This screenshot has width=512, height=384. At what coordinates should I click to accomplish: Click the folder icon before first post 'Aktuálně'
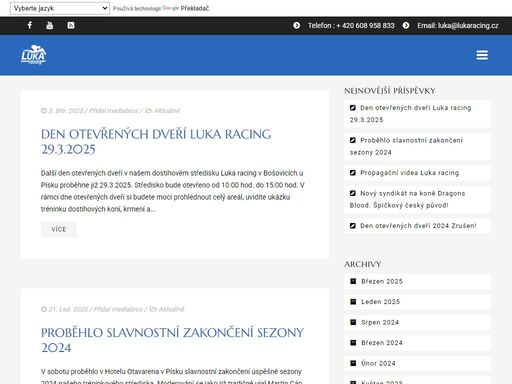click(148, 111)
